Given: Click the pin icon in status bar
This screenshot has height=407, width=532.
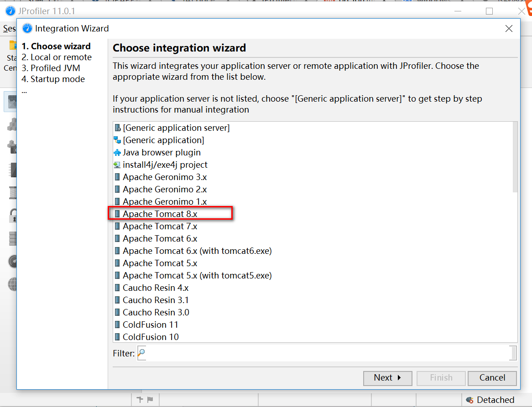Looking at the screenshot, I should pyautogui.click(x=140, y=400).
